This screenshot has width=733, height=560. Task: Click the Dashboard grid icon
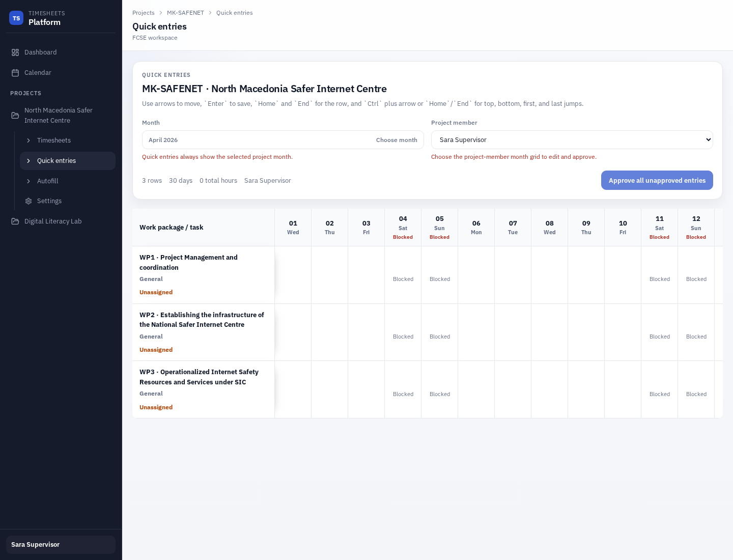[16, 52]
